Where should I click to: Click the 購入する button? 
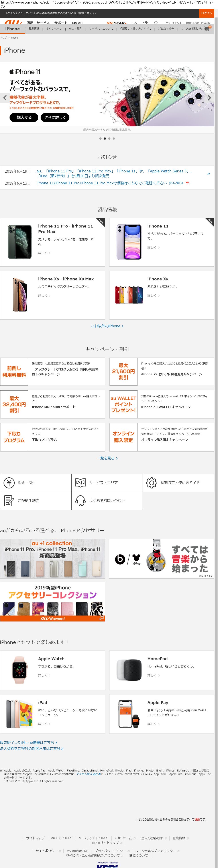click(x=24, y=117)
